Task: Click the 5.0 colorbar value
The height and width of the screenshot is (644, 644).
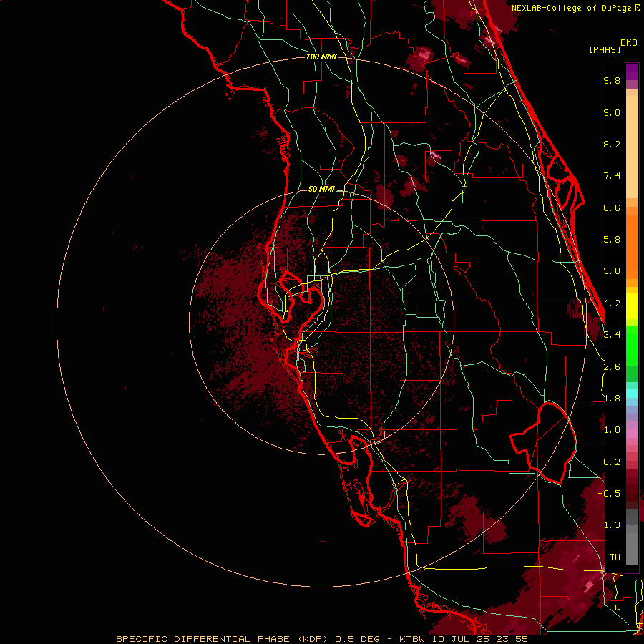Action: [612, 271]
